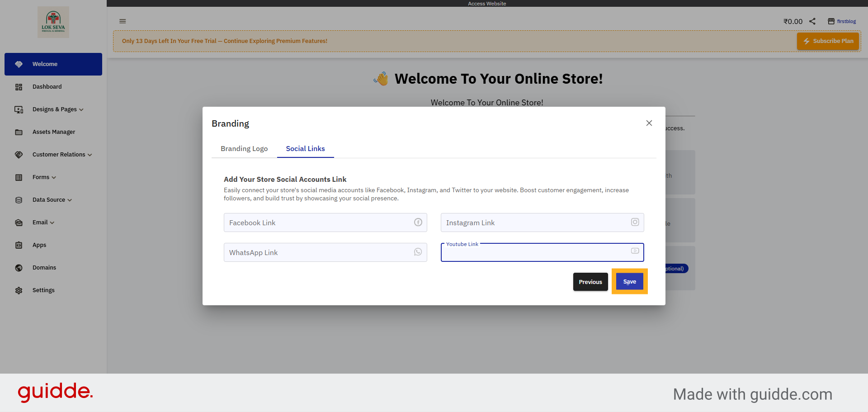868x412 pixels.
Task: Click the Subscribe Plan button
Action: pyautogui.click(x=828, y=41)
